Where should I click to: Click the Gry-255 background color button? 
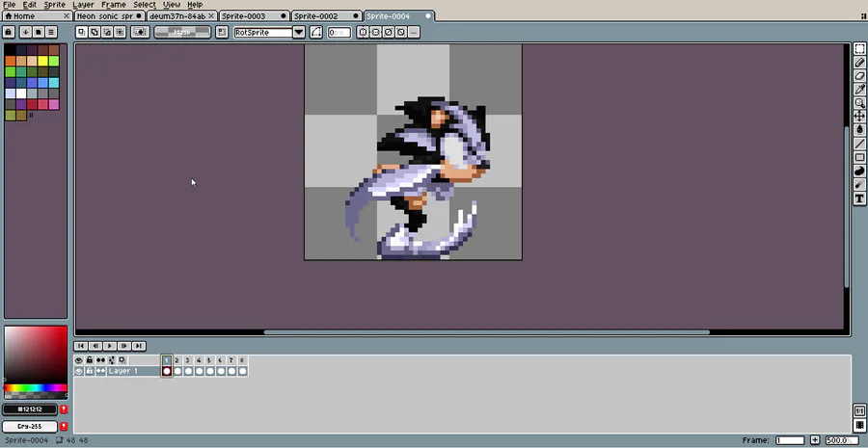30,427
